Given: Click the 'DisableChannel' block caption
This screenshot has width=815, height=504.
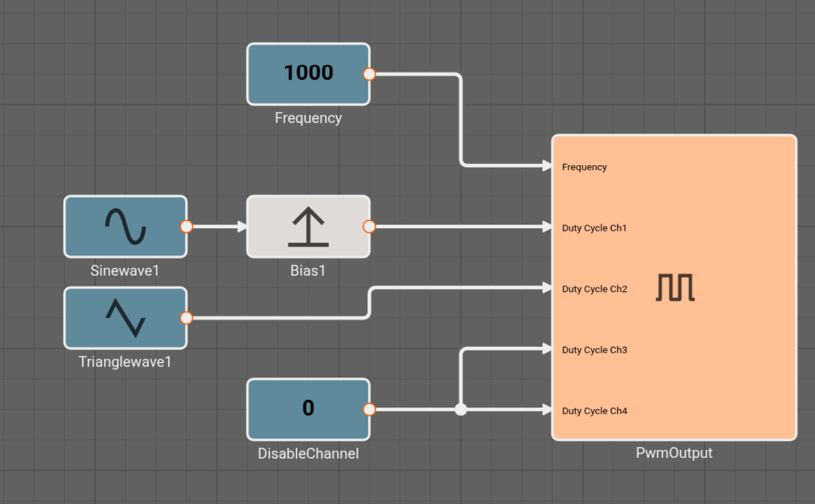Looking at the screenshot, I should (x=308, y=454).
